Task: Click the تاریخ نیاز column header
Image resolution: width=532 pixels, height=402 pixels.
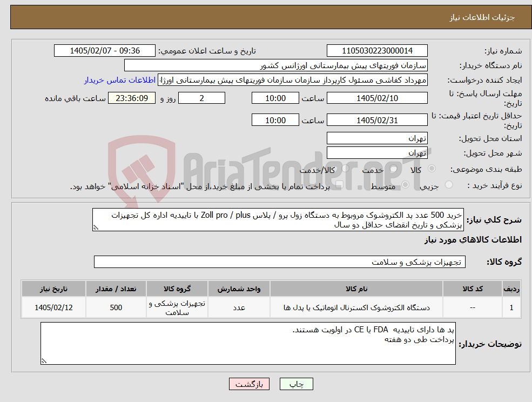Action: click(53, 289)
